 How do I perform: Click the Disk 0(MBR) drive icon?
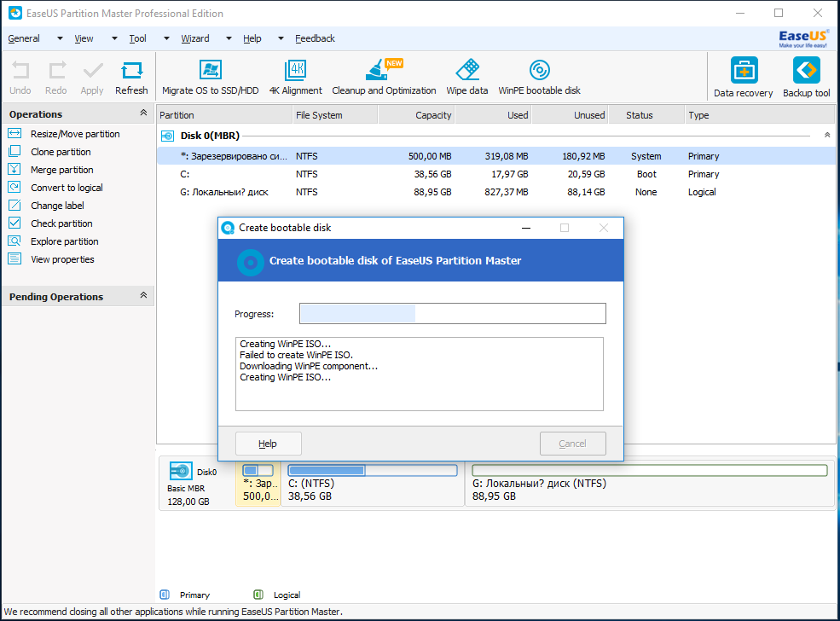tap(168, 136)
